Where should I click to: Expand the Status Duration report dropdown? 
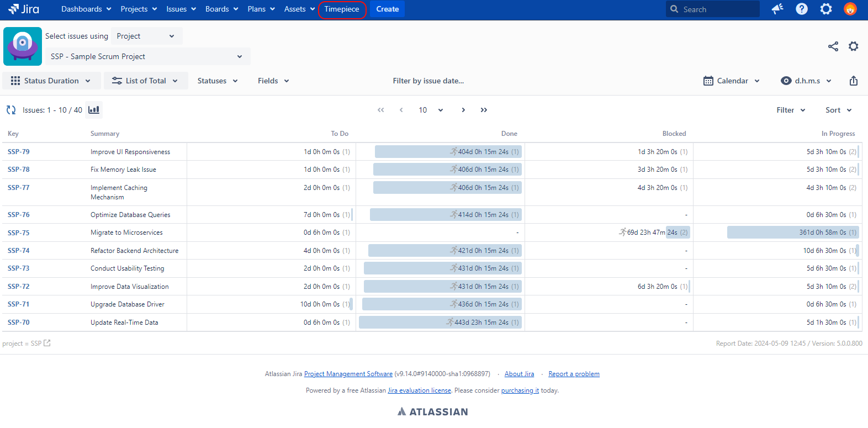(x=51, y=81)
